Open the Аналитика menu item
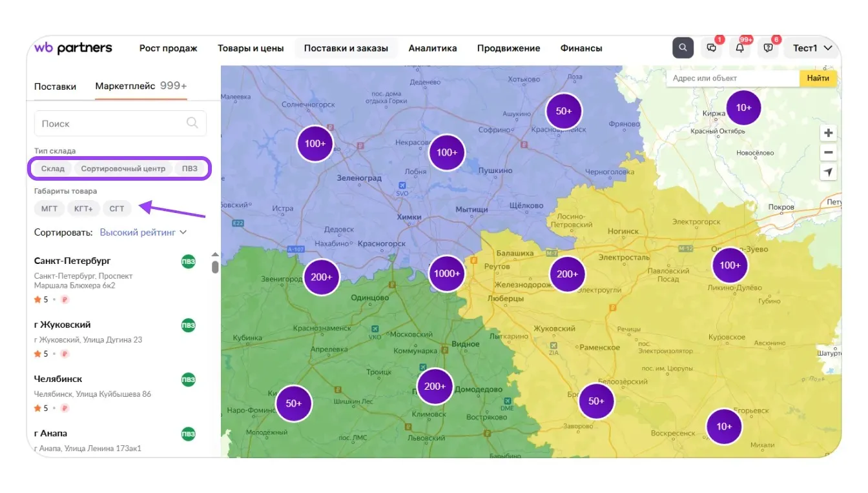868x493 pixels. (433, 48)
